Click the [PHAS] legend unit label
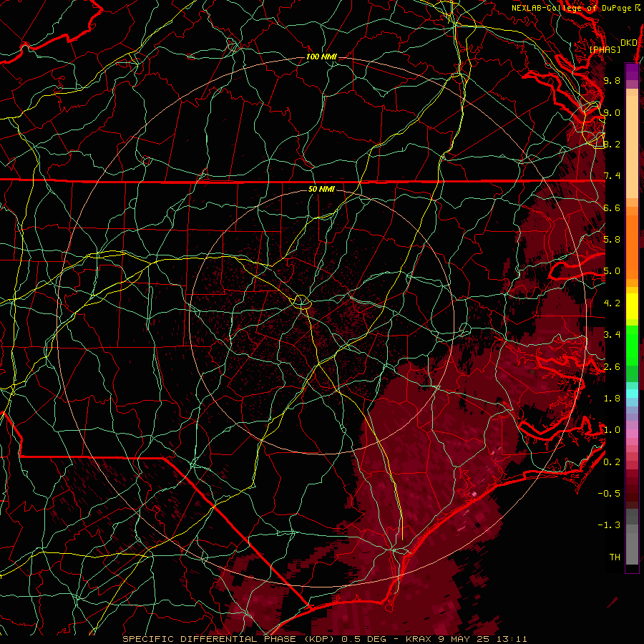 pyautogui.click(x=605, y=49)
